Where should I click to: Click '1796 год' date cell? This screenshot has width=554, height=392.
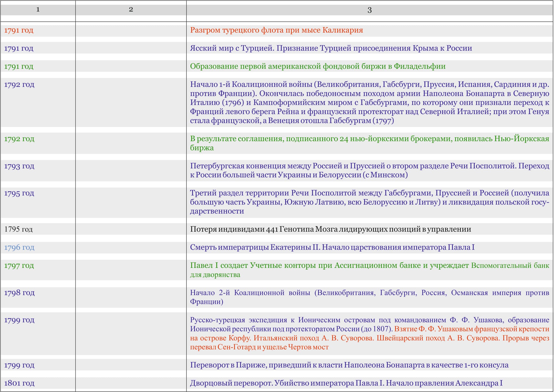pos(19,247)
